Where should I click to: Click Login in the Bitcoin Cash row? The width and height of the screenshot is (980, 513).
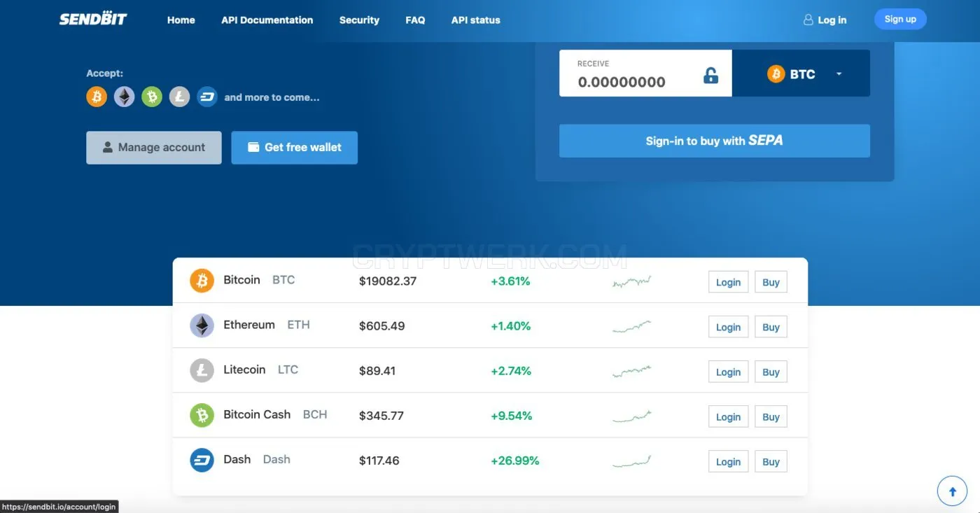[728, 416]
